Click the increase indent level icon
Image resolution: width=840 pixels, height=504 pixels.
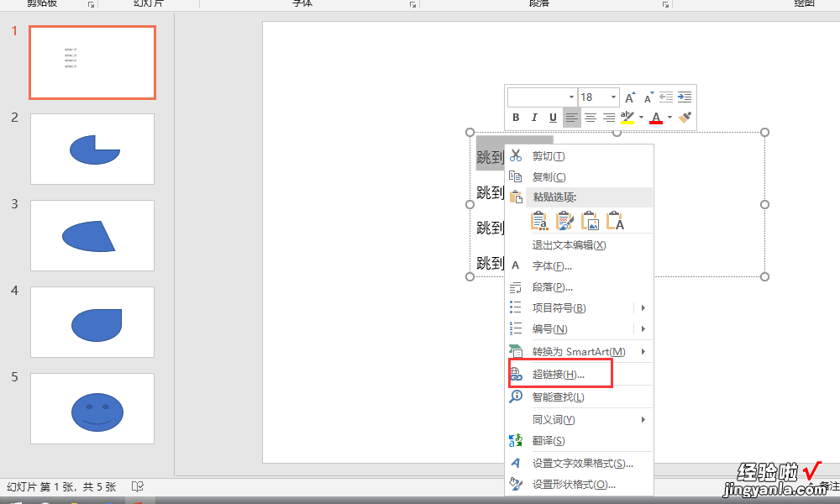point(685,97)
